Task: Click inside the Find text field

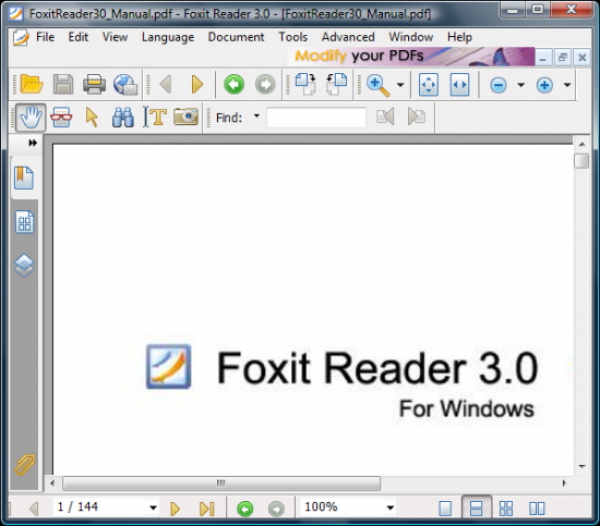Action: point(316,118)
